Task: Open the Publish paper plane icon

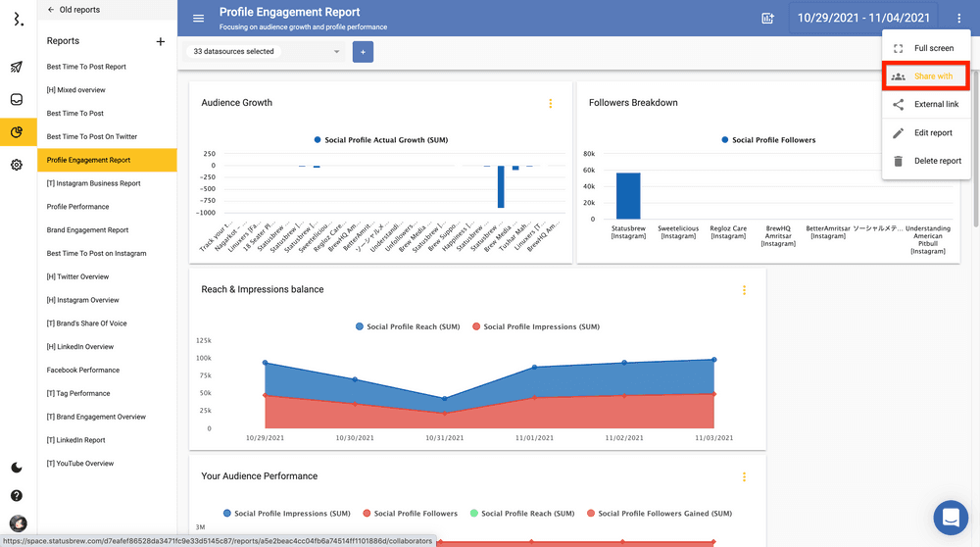Action: pos(17,68)
